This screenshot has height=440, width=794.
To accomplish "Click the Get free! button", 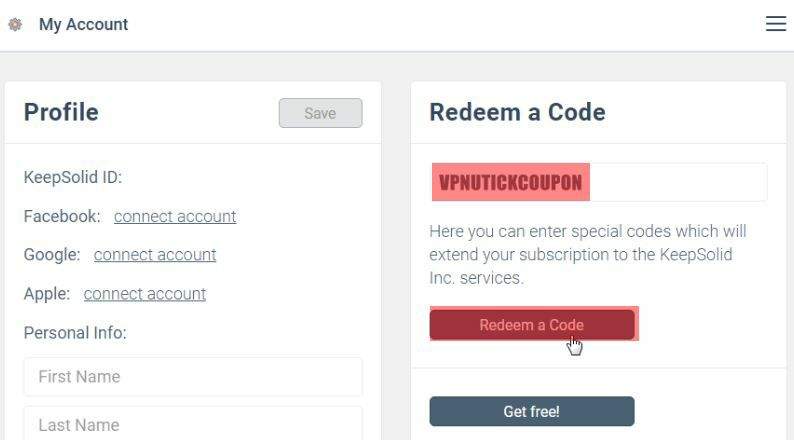I will click(532, 411).
